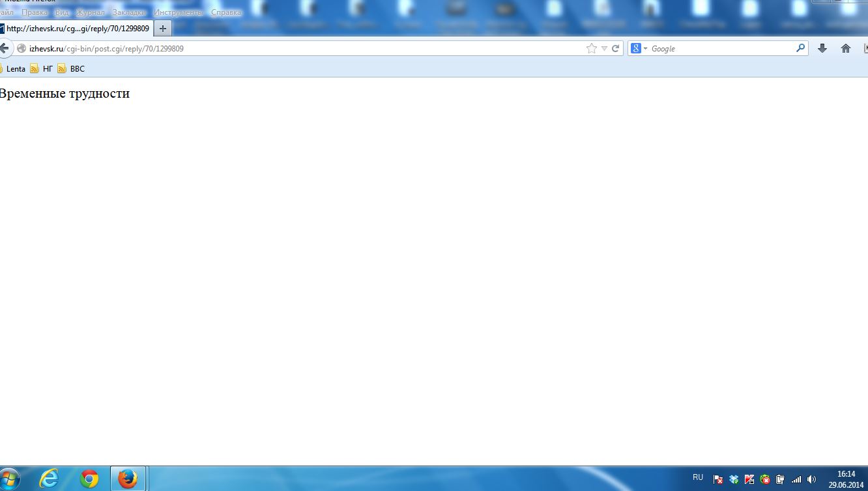Launch Google Chrome from the taskbar
This screenshot has height=491, width=868.
[89, 479]
